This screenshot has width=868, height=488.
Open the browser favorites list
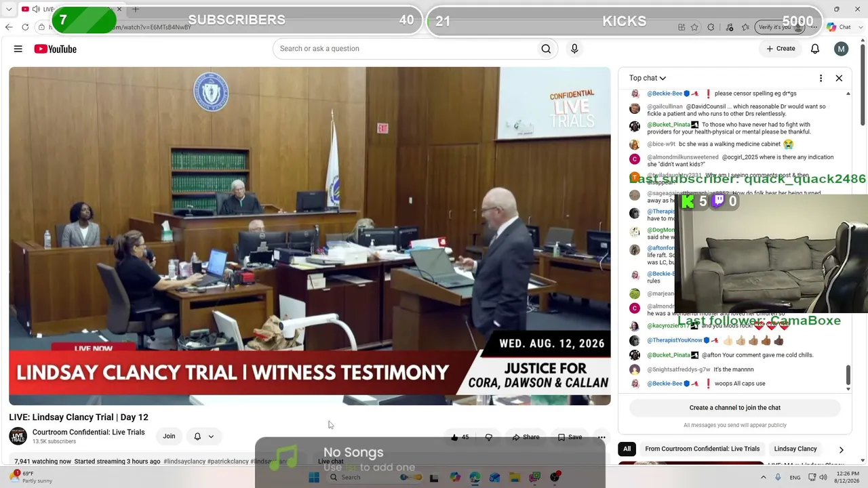[745, 27]
